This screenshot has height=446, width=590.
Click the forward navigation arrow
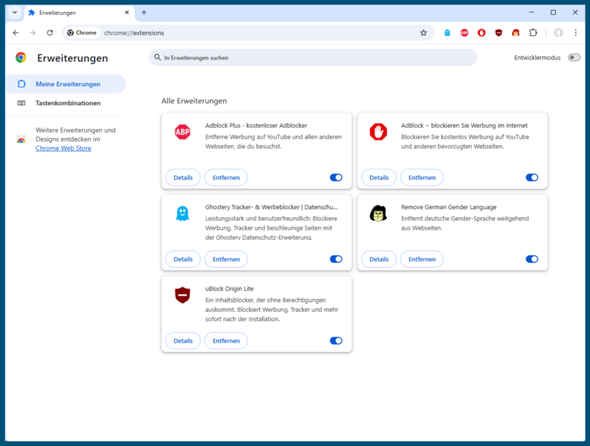pyautogui.click(x=33, y=33)
